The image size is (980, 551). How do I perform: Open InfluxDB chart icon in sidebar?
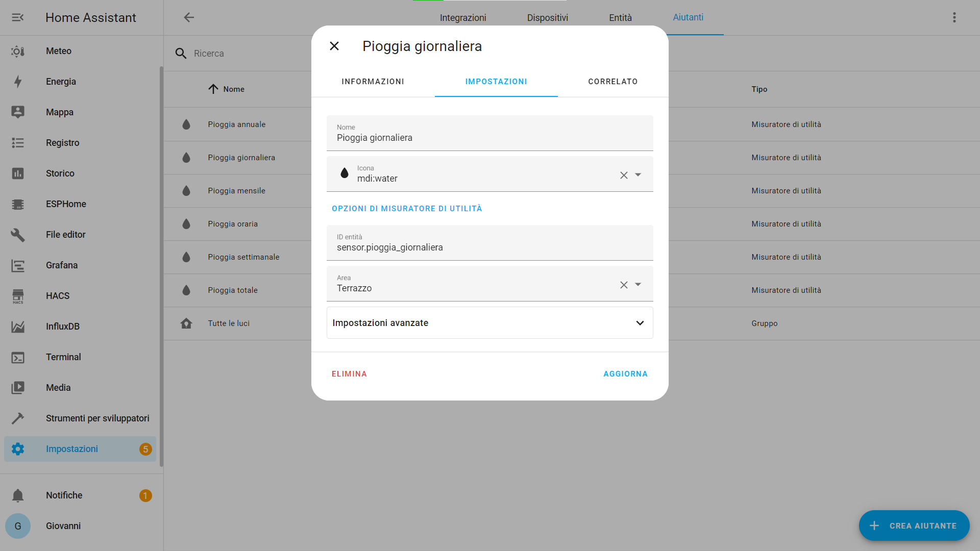coord(18,327)
